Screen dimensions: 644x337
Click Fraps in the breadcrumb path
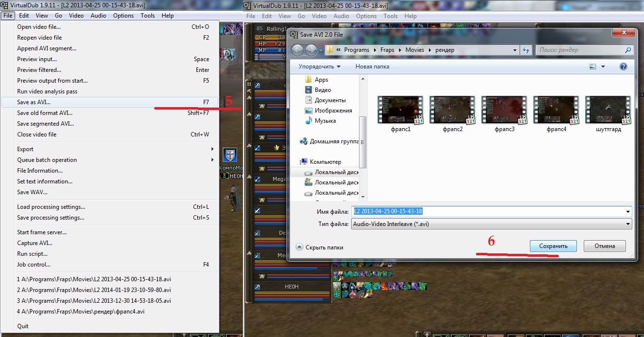tap(387, 50)
